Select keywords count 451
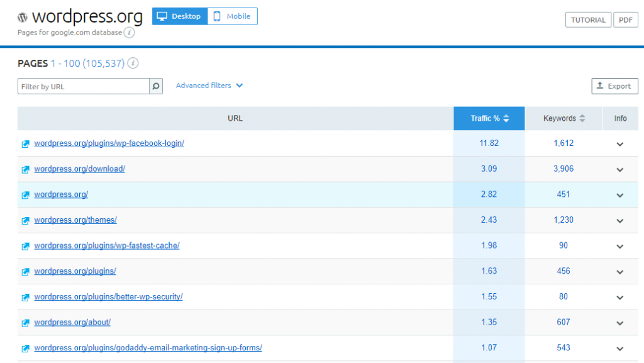The image size is (644, 363). coord(563,194)
